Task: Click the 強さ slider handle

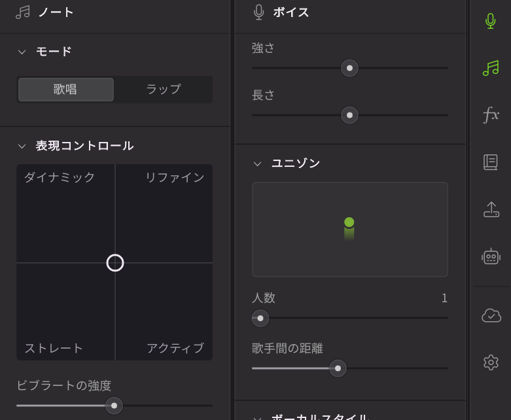Action: coord(350,68)
